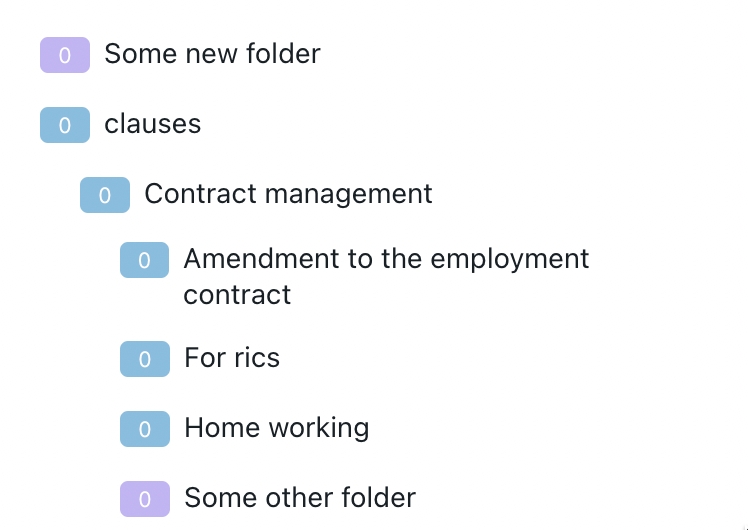The height and width of the screenshot is (530, 748).
Task: Click the zero counter on Home working row
Action: click(x=145, y=429)
